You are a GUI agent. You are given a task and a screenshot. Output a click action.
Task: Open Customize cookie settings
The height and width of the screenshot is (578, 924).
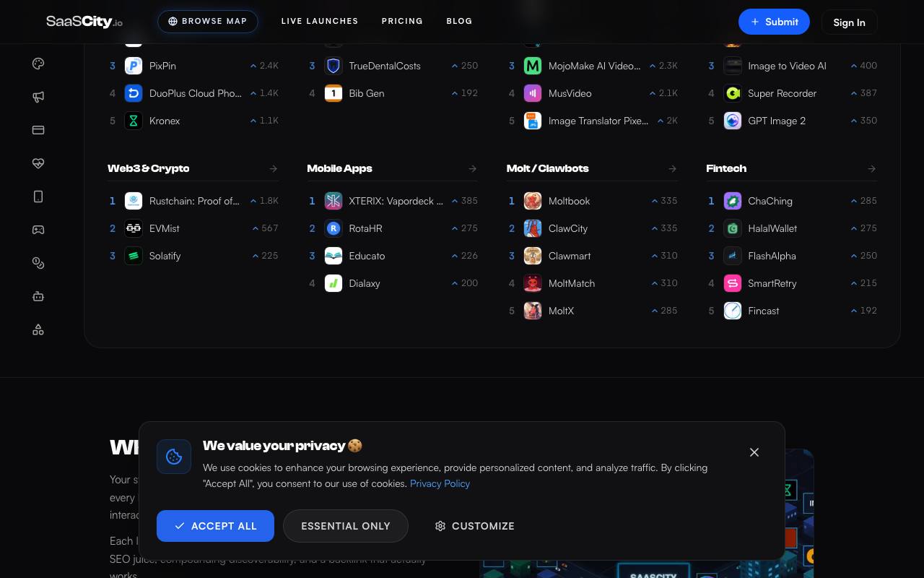[474, 526]
